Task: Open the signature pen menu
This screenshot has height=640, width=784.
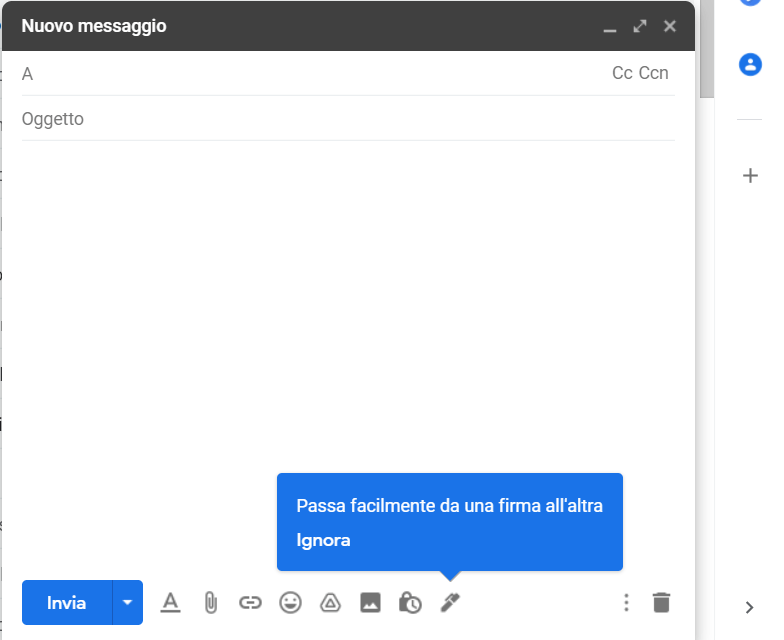Action: point(450,602)
